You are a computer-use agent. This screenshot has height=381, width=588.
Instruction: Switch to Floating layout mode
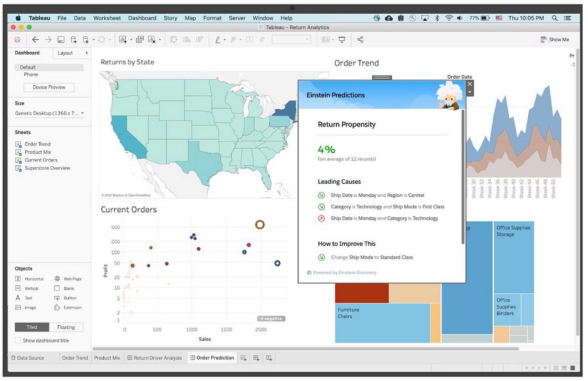coord(66,327)
